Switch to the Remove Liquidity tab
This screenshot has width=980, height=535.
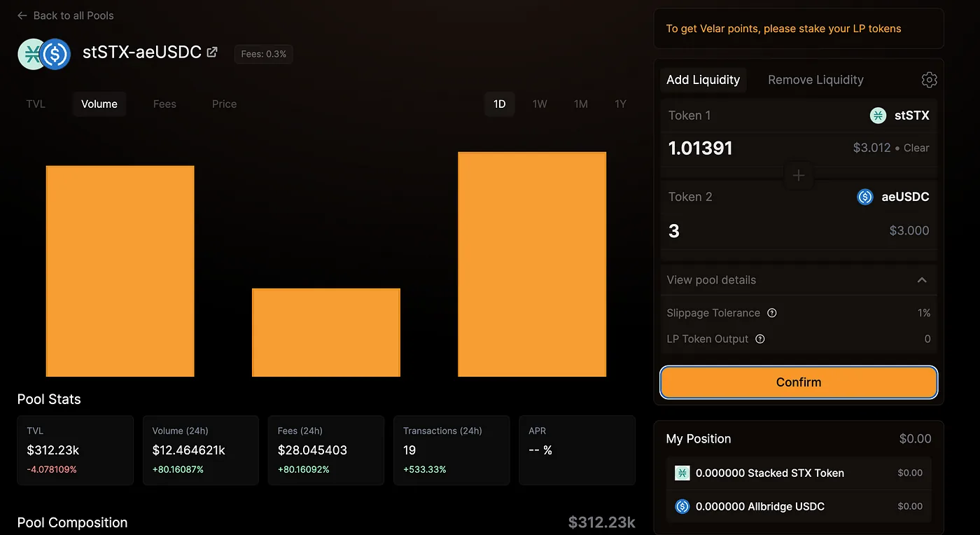tap(815, 80)
